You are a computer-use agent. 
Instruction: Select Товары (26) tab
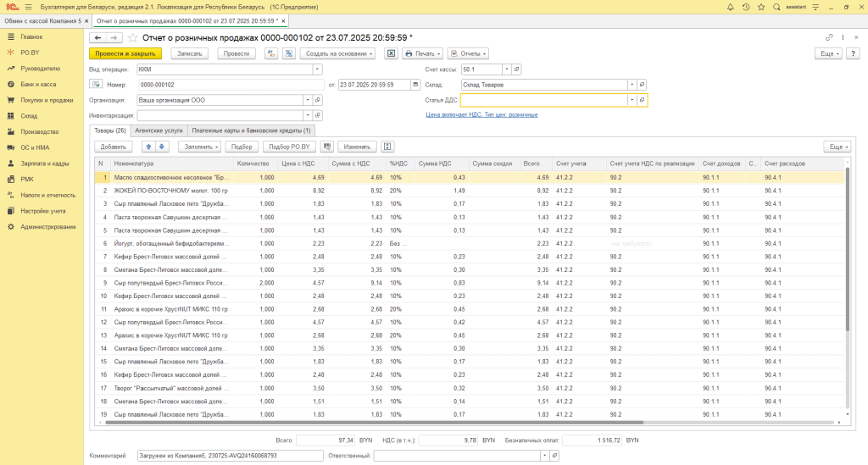click(x=110, y=130)
